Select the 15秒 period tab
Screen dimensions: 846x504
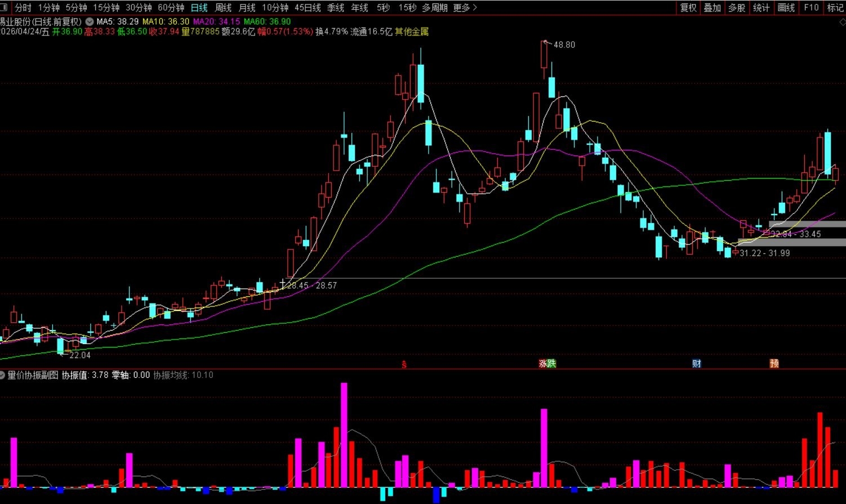pyautogui.click(x=407, y=7)
